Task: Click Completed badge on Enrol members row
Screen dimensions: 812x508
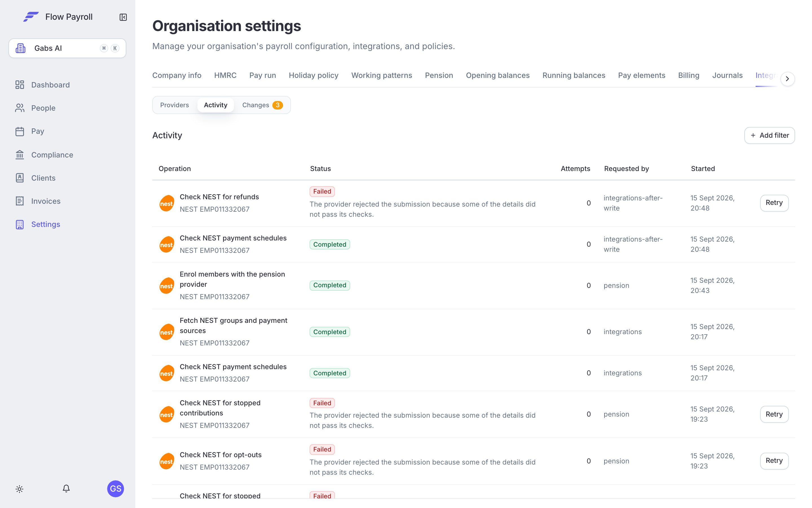Action: [330, 285]
